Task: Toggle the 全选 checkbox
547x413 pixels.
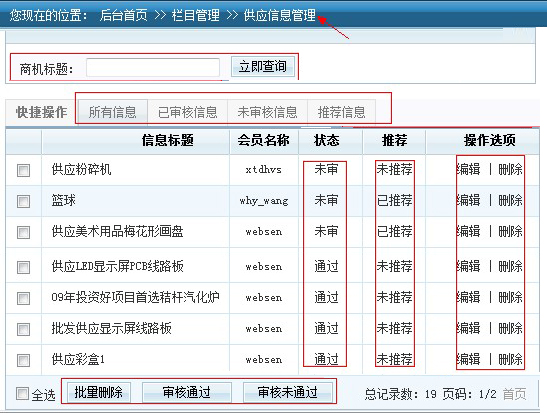Action: [22, 393]
